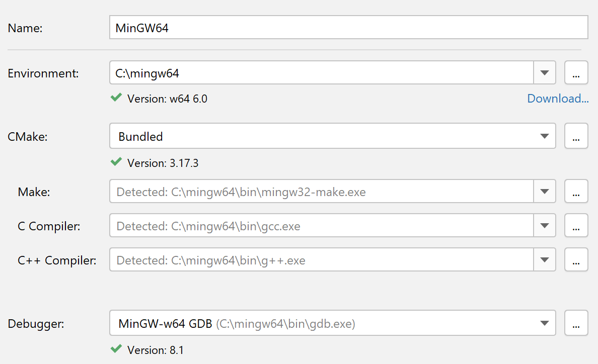The image size is (598, 364).
Task: Click the green checkmark beside Environment version
Action: (116, 98)
